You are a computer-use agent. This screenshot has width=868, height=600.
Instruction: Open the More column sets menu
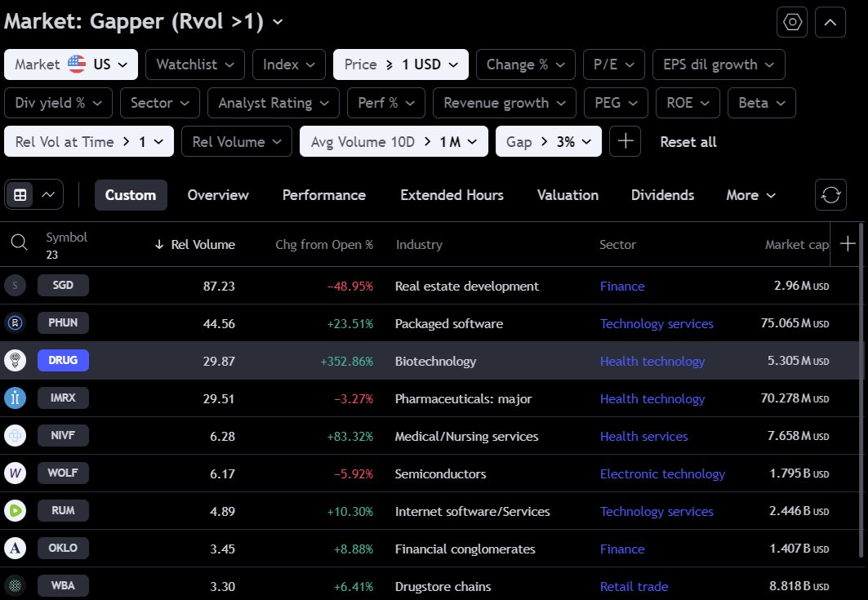click(x=751, y=195)
